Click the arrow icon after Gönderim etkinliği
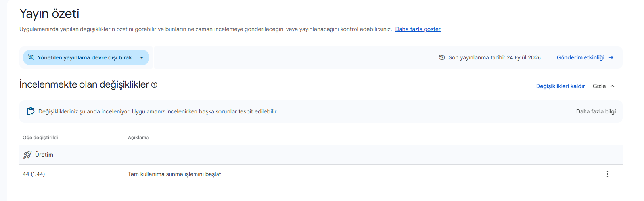The height and width of the screenshot is (201, 644). pos(611,57)
